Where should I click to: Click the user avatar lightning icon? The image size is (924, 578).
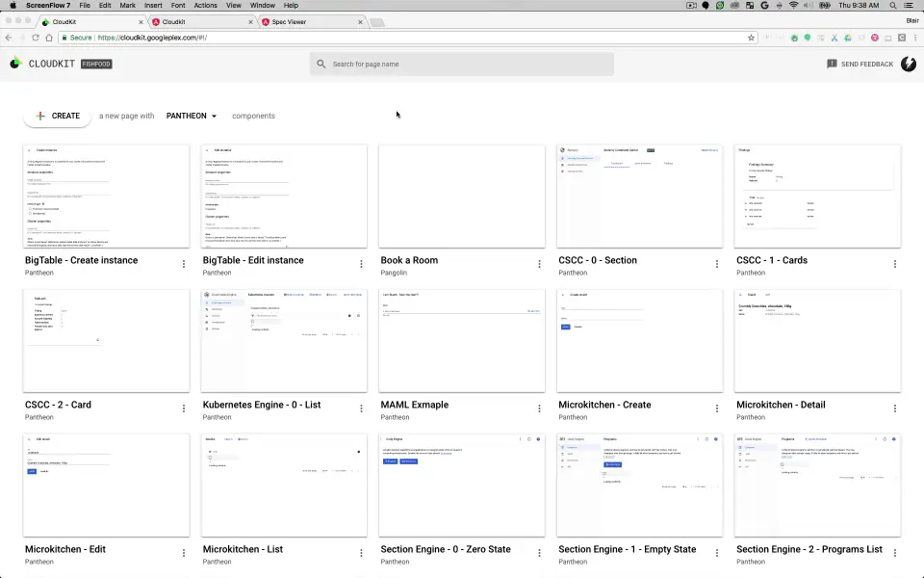pos(908,64)
